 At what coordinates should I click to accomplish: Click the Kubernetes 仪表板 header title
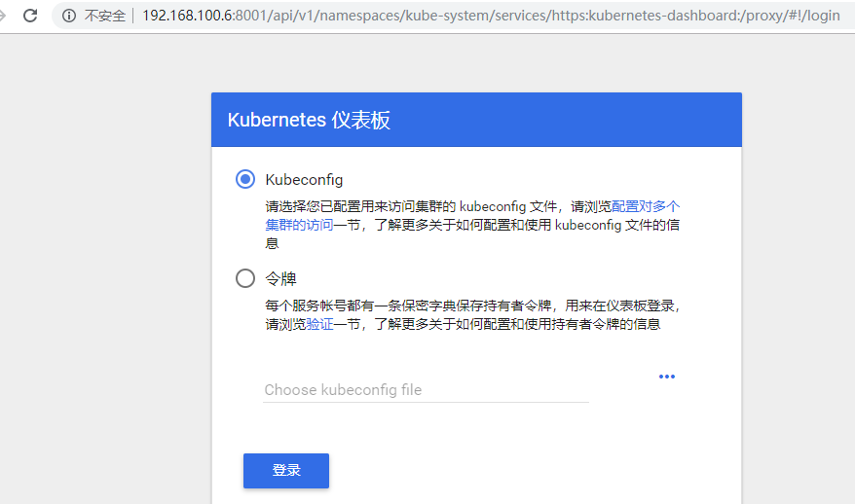pyautogui.click(x=309, y=120)
